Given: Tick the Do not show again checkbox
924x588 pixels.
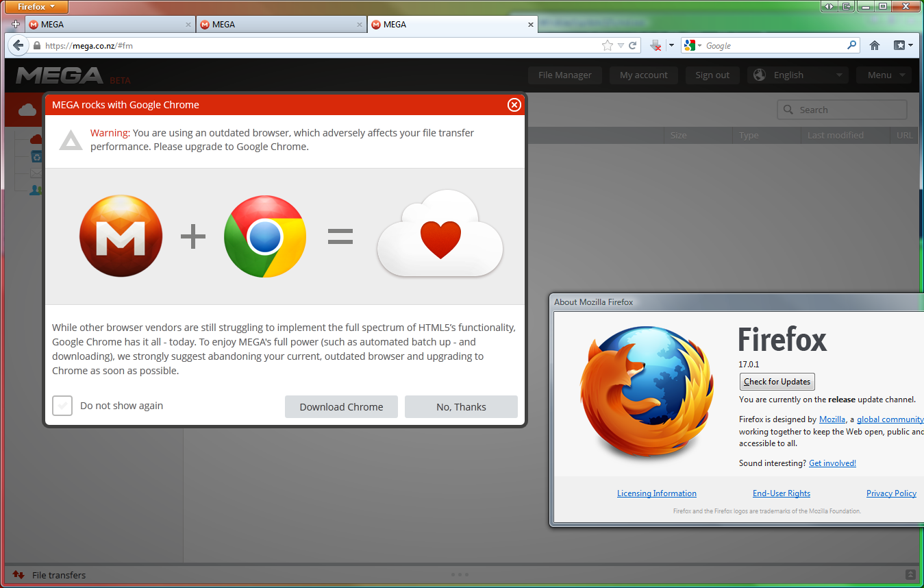Looking at the screenshot, I should click(x=62, y=406).
